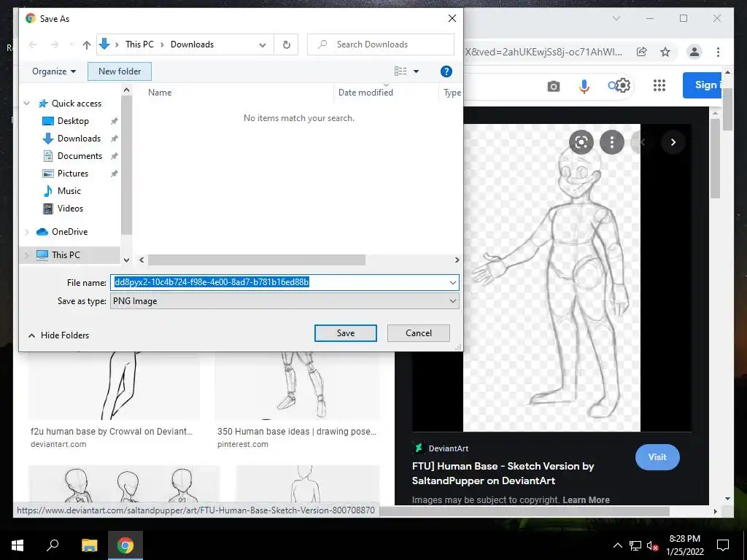Select Desktop in Quick access

(x=73, y=121)
